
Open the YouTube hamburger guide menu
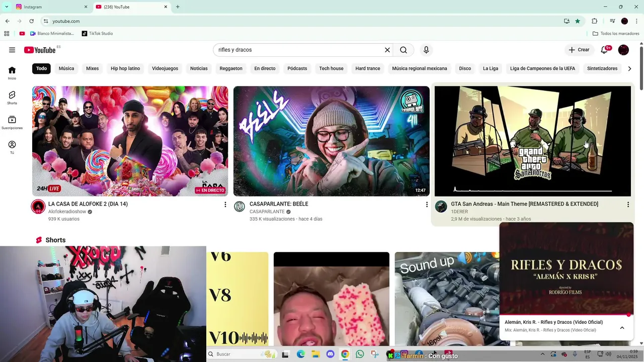[x=12, y=50]
